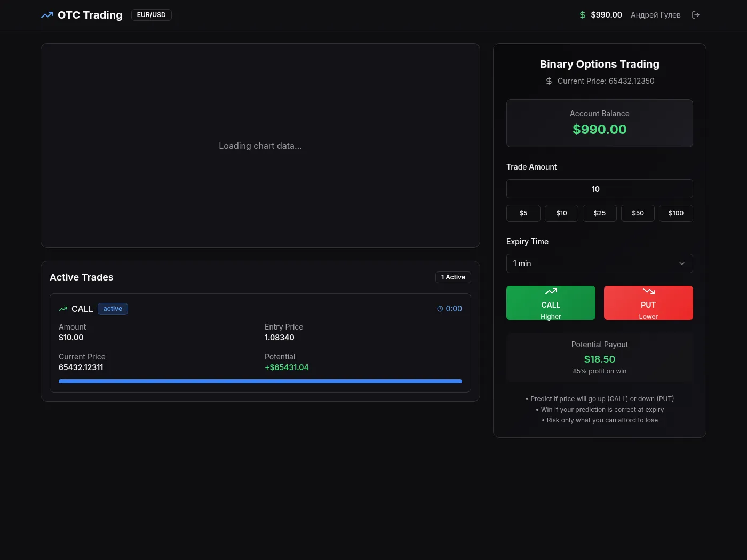Click the OTC Trading title text
747x560 pixels.
click(90, 15)
